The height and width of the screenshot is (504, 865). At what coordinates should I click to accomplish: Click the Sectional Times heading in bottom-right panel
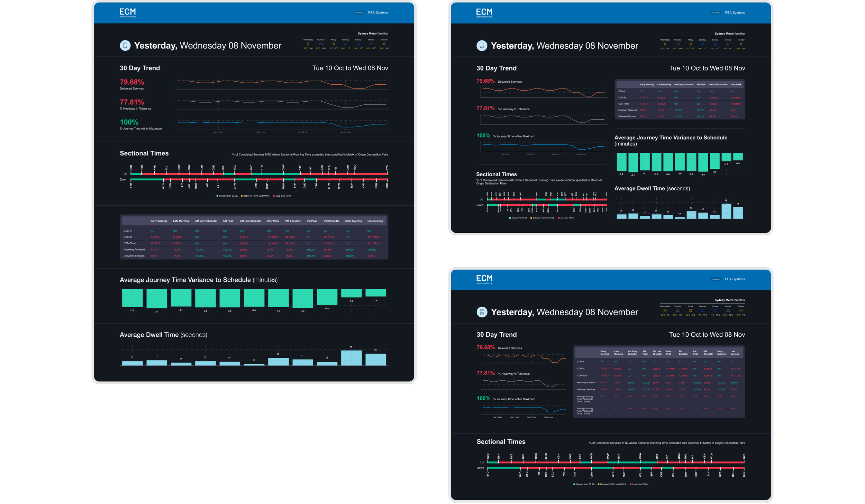501,441
